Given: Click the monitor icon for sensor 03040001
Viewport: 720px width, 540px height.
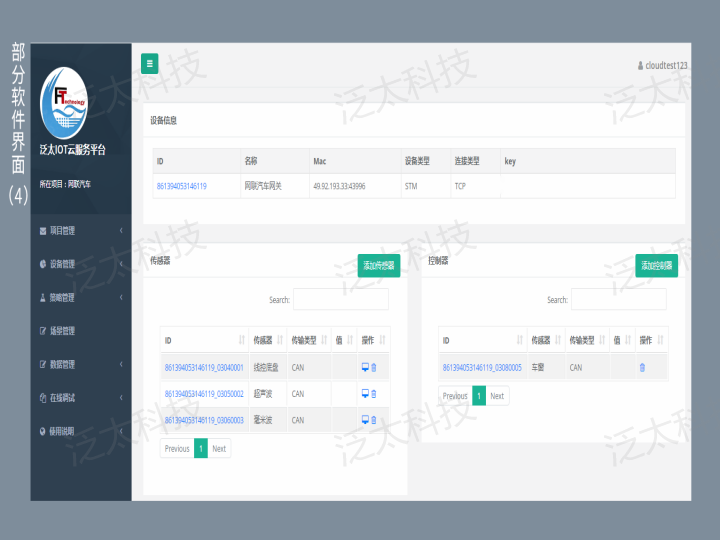Looking at the screenshot, I should [x=365, y=367].
